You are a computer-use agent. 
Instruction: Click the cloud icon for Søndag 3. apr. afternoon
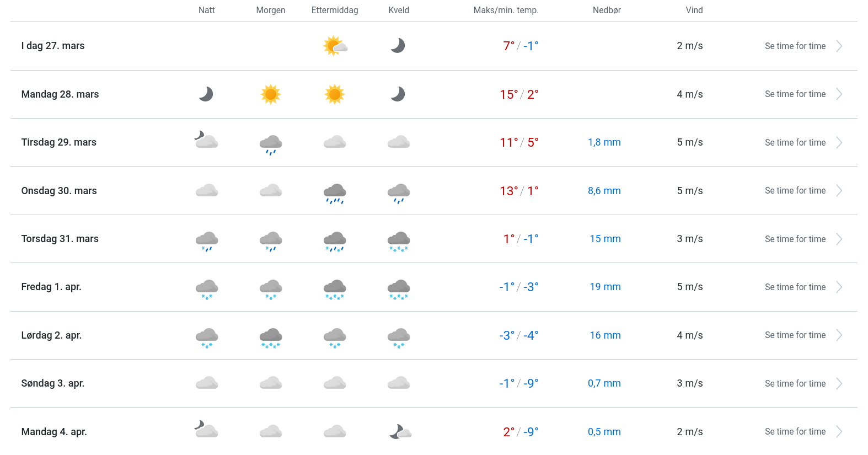pos(335,383)
